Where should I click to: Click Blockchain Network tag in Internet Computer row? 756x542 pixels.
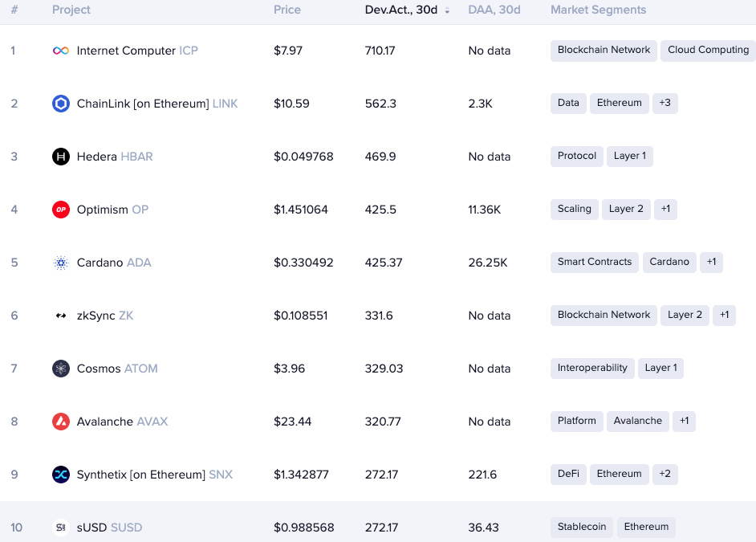tap(604, 50)
